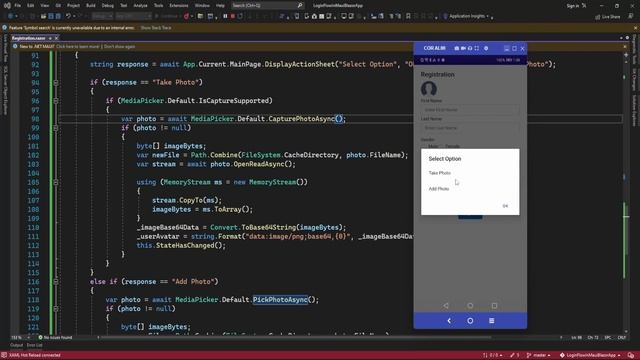Click the LoginFlowInMauiBlazorApp repository in status bar
The image size is (640, 360).
coord(590,355)
